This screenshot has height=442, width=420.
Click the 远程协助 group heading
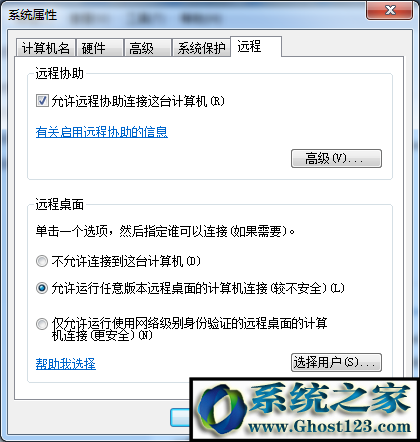(x=60, y=73)
